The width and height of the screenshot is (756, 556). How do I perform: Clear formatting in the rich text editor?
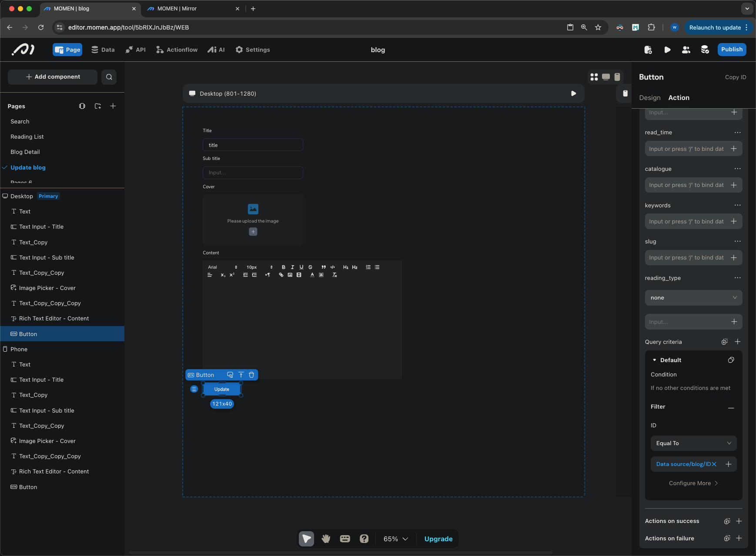[335, 275]
